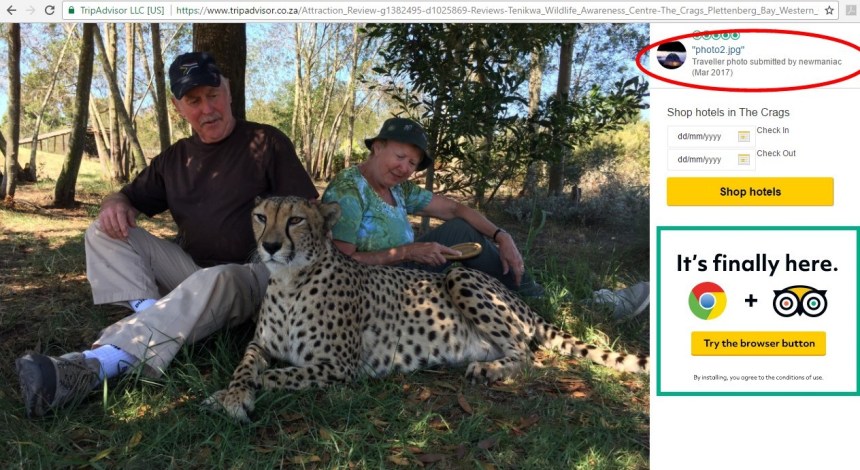The height and width of the screenshot is (470, 860).
Task: Click the cheetah traveller photo
Action: click(325, 246)
